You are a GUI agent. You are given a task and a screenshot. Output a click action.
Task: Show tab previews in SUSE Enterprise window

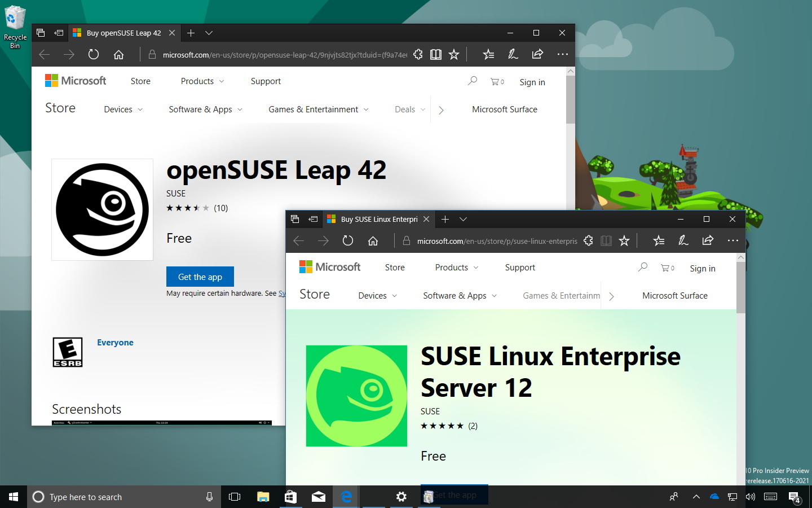pyautogui.click(x=463, y=219)
